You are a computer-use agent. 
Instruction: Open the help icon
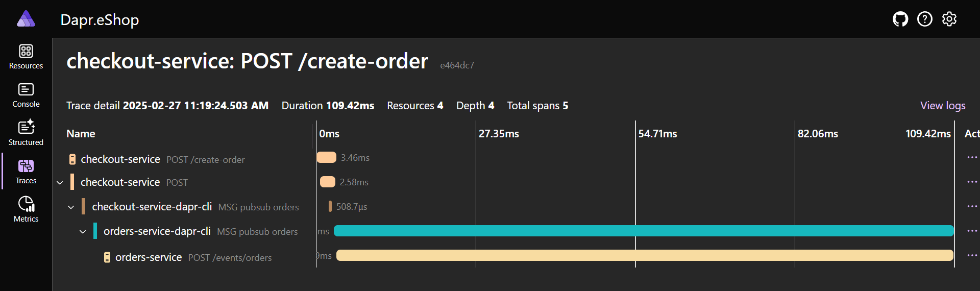pyautogui.click(x=925, y=19)
